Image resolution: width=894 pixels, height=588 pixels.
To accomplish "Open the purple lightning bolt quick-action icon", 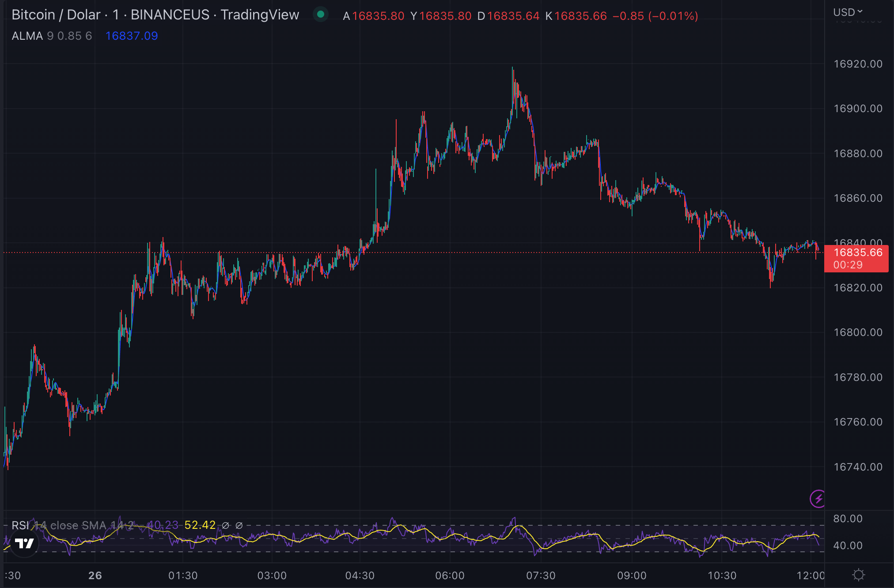I will [818, 499].
